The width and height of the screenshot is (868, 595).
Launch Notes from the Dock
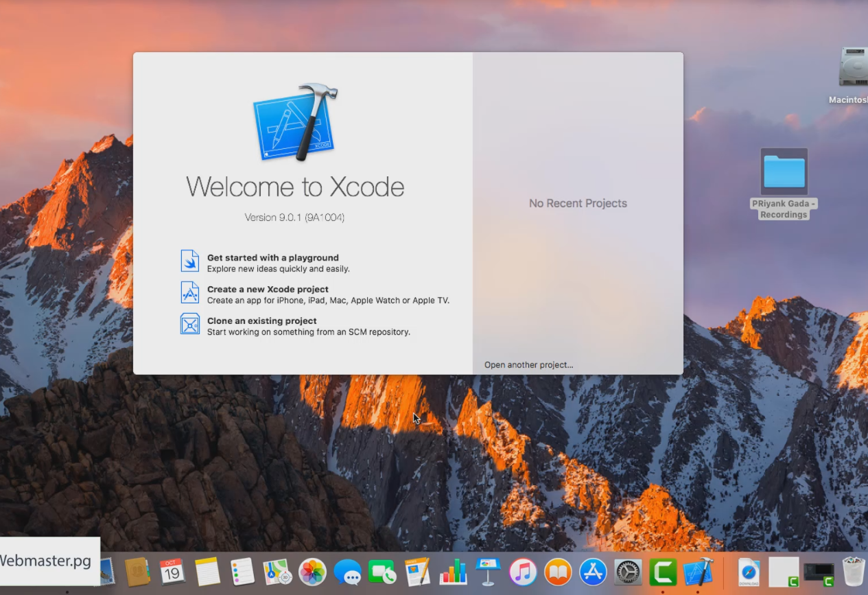tap(207, 572)
